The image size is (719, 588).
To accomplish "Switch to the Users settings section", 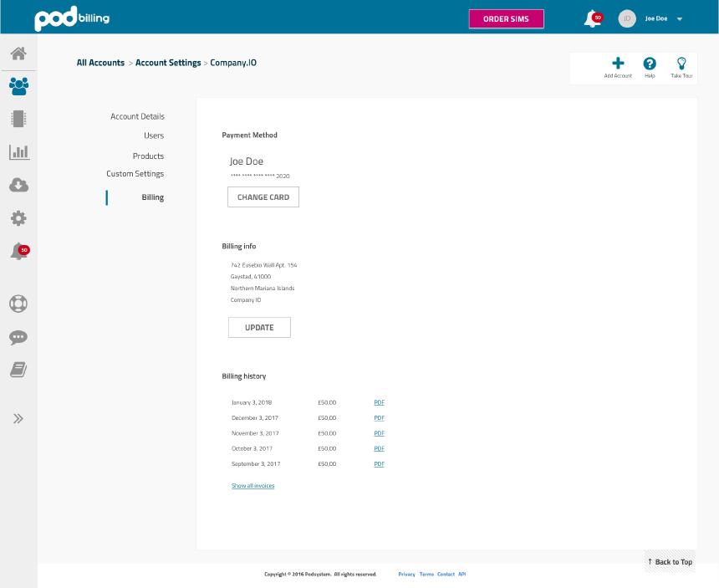I will [154, 135].
